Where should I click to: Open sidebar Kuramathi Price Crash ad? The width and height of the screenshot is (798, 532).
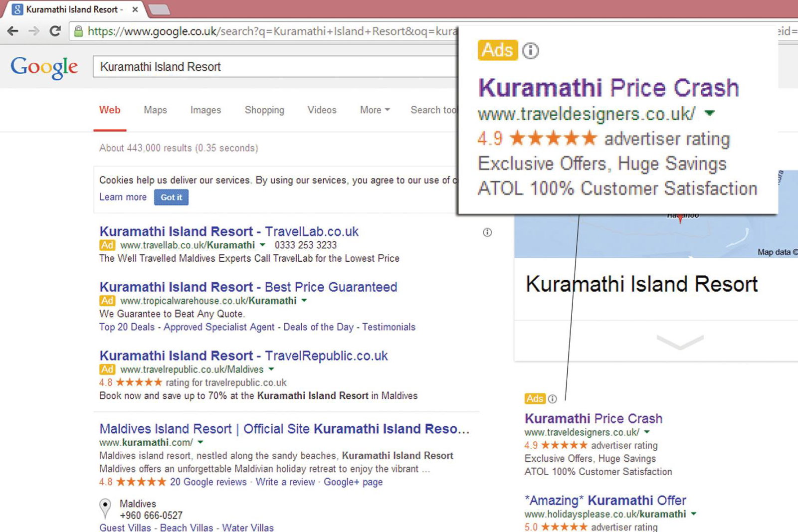(x=594, y=418)
